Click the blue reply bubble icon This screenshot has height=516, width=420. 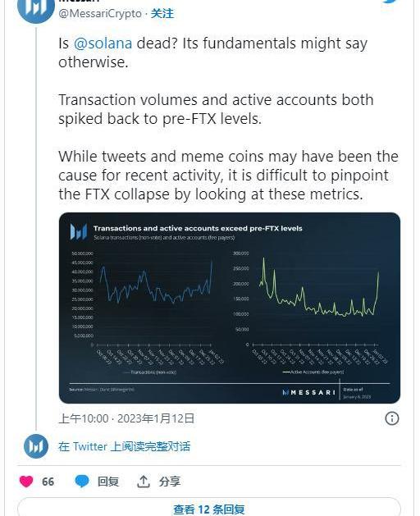82,482
